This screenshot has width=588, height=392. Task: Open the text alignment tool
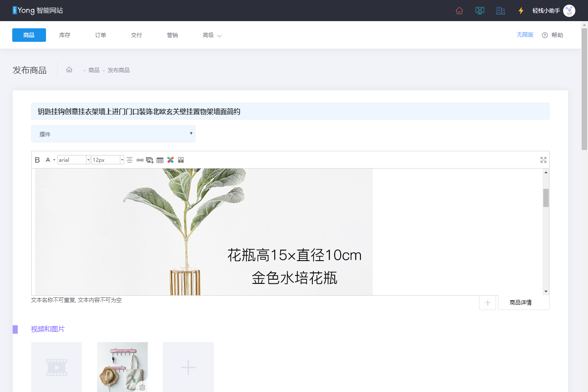point(130,160)
